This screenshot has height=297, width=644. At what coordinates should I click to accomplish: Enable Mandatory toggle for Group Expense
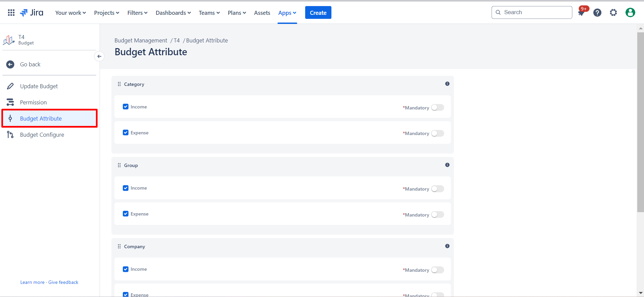coord(438,214)
